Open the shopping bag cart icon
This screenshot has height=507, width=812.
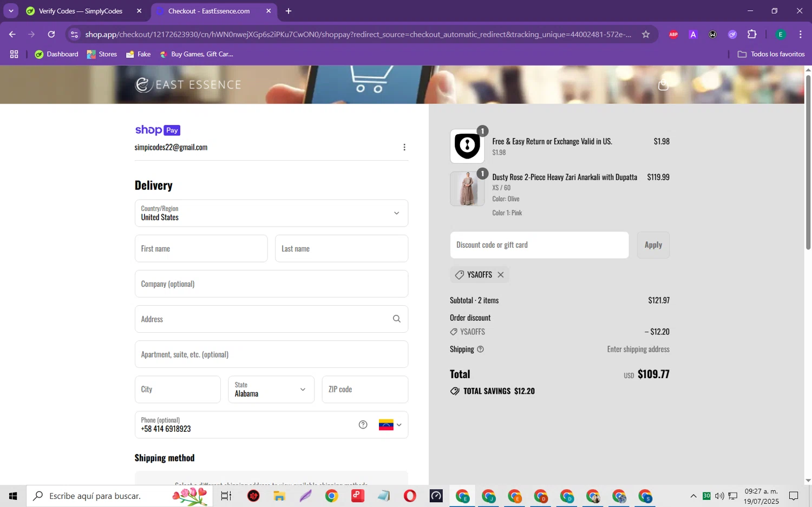pyautogui.click(x=663, y=85)
